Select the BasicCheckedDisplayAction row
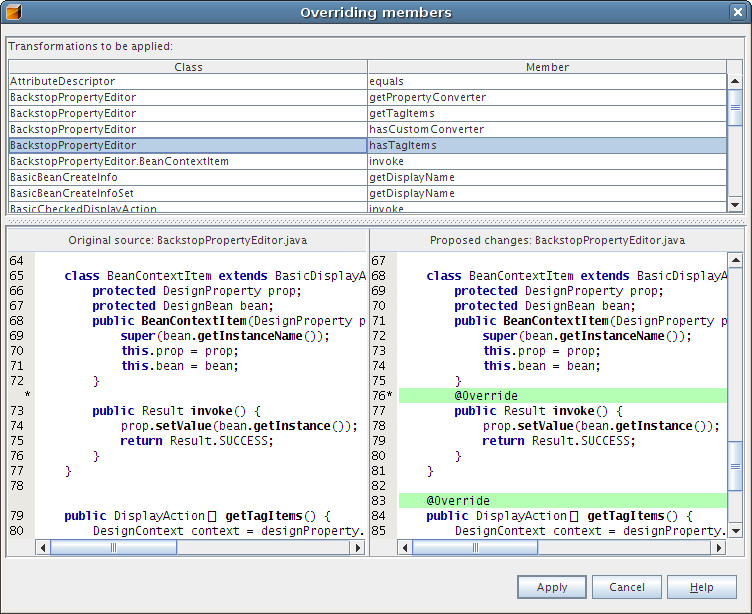 (188, 208)
